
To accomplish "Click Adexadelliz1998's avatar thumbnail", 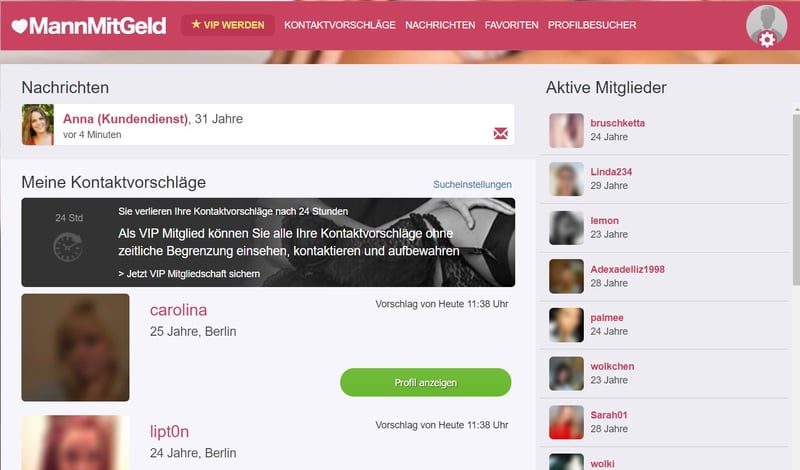I will (x=566, y=276).
